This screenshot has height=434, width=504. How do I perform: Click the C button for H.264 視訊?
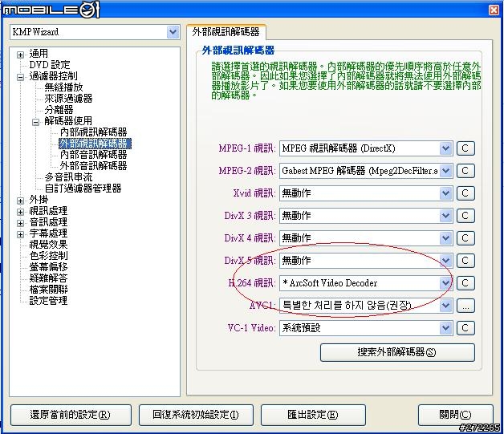(x=465, y=283)
